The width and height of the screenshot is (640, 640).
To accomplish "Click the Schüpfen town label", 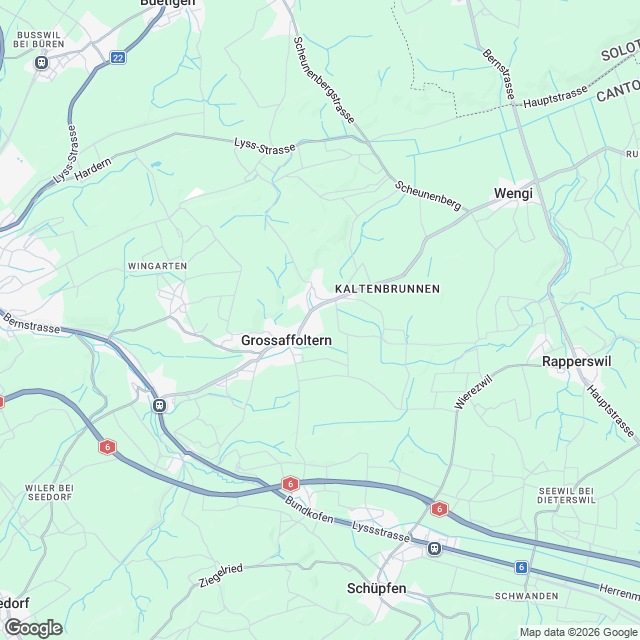I will (x=376, y=588).
